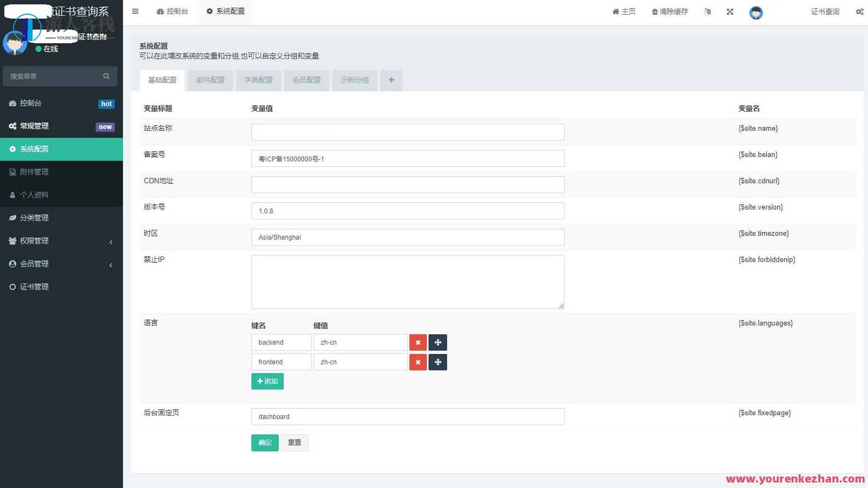868x488 pixels.
Task: Click the user avatar in top bar
Action: [x=756, y=13]
